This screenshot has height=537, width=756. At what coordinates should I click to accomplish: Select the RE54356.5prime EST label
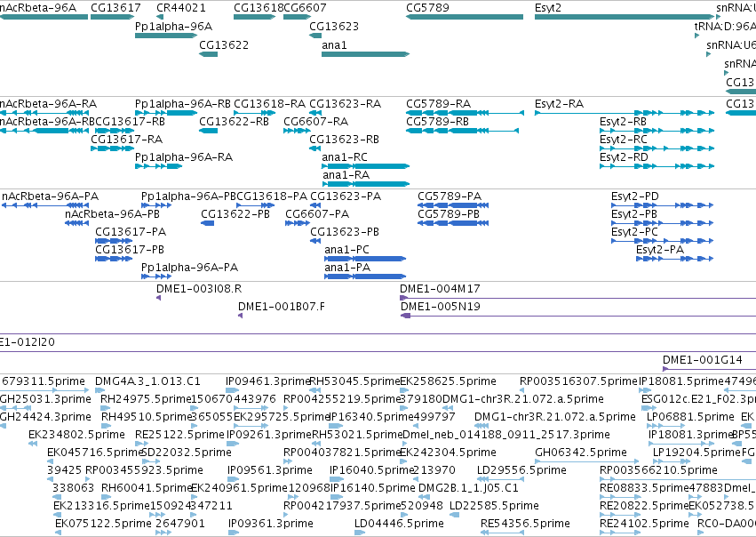[525, 524]
